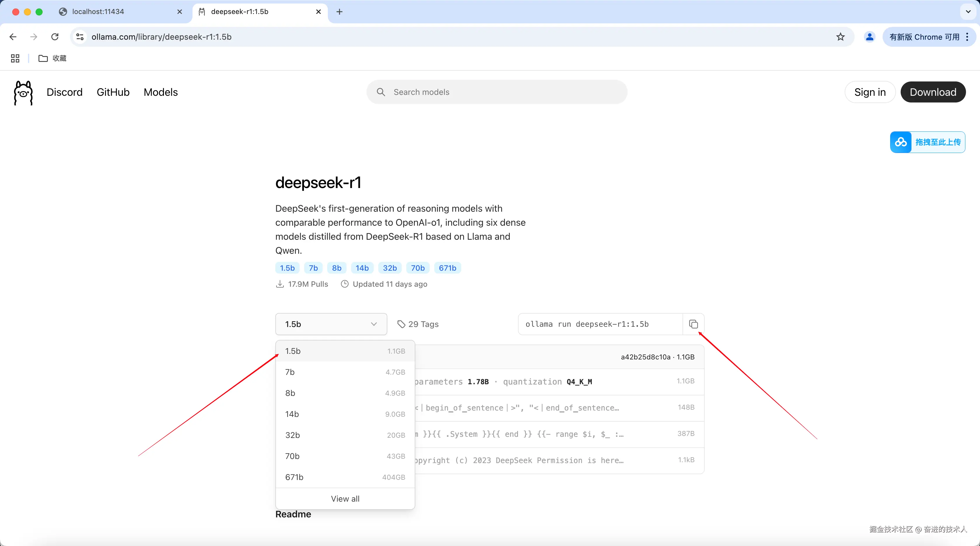This screenshot has height=546, width=980.
Task: Click the Sign in button
Action: tap(870, 92)
